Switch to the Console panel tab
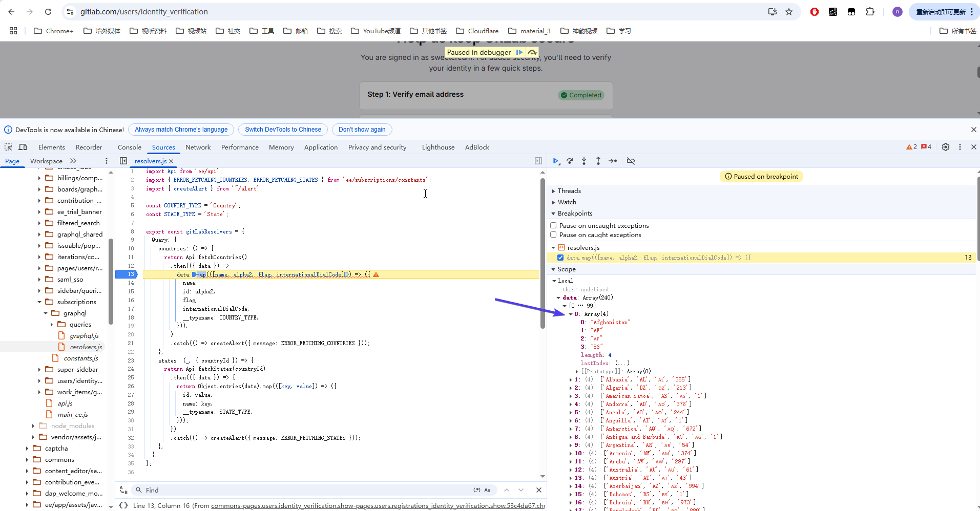 point(130,147)
